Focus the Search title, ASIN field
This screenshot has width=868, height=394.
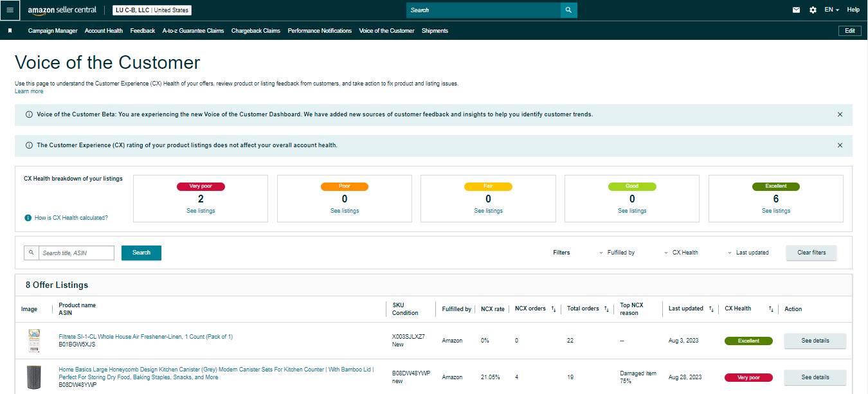click(77, 253)
